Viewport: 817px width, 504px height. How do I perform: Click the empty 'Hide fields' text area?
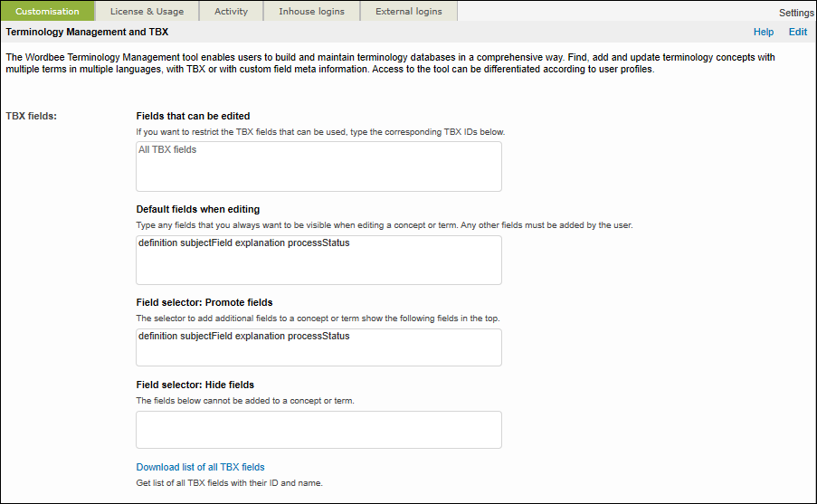318,430
